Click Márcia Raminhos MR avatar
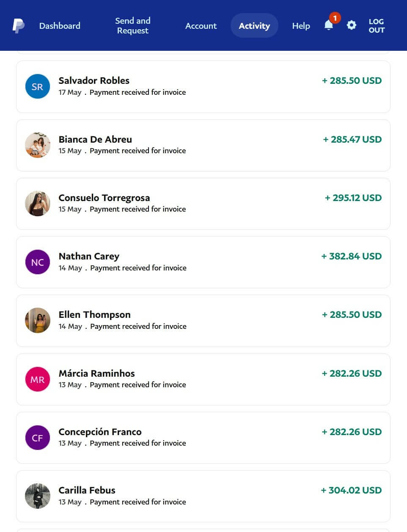 click(38, 379)
